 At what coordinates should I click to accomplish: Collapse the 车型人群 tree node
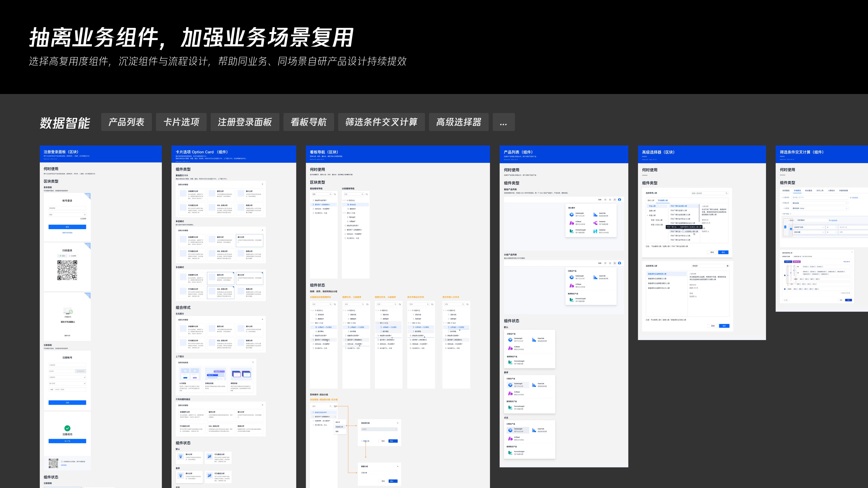pyautogui.click(x=648, y=216)
